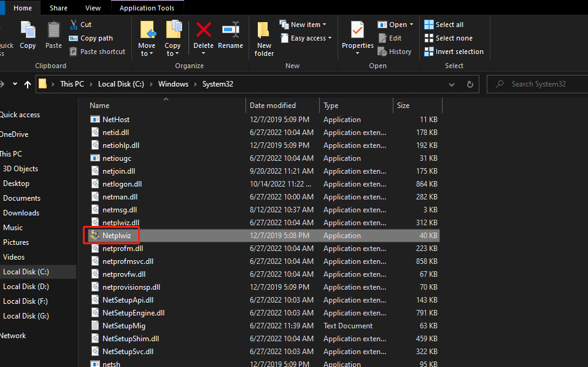Click the Invert selection icon

coord(429,52)
